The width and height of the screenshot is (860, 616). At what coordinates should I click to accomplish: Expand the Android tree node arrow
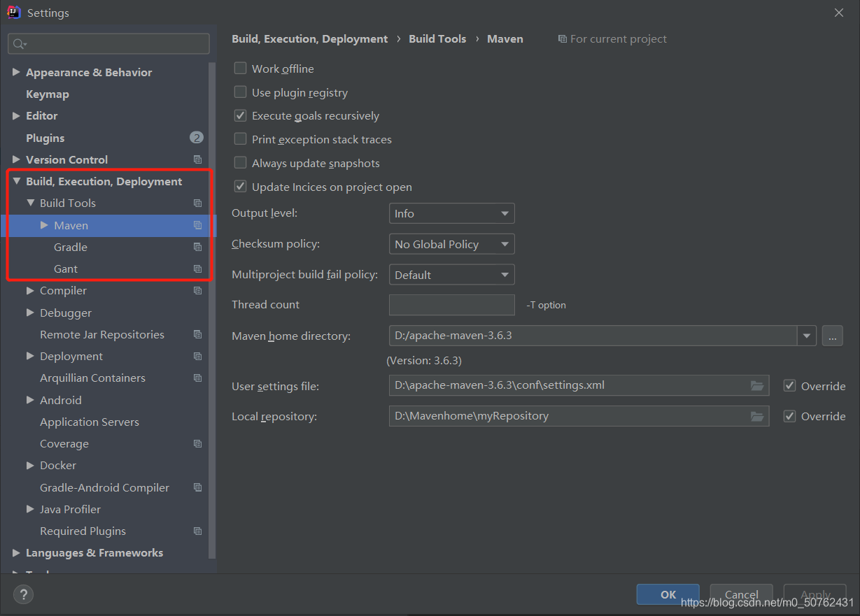pos(30,400)
